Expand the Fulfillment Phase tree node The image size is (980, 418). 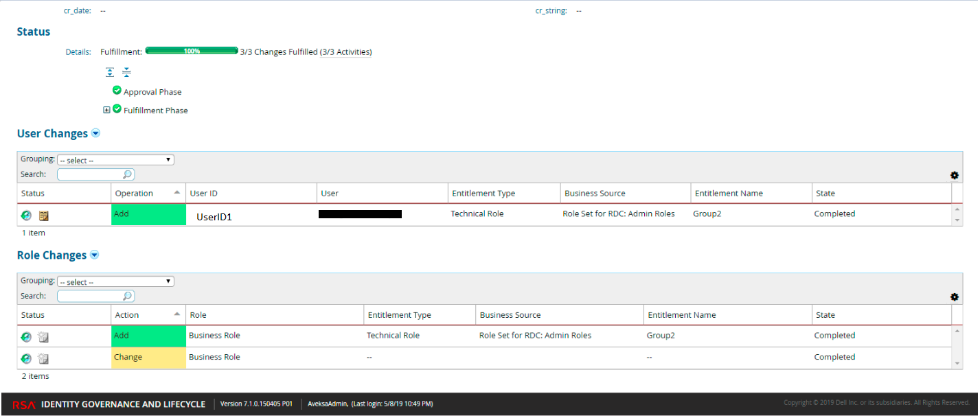(x=106, y=109)
